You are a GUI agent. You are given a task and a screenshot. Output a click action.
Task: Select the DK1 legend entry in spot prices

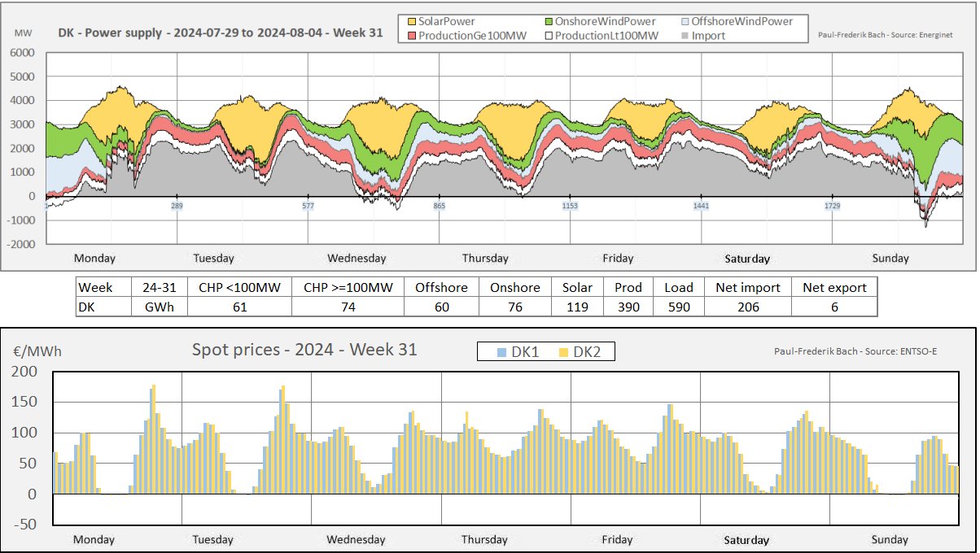click(x=519, y=351)
